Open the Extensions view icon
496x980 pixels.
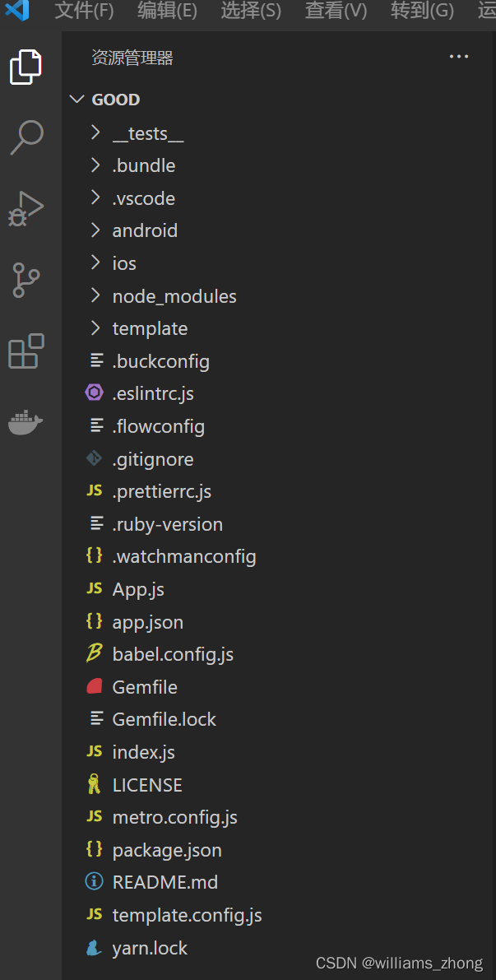pos(25,351)
